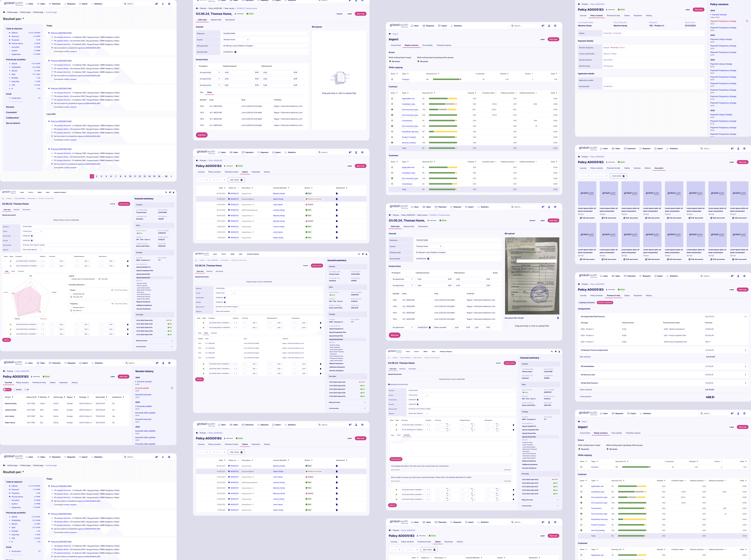751x560 pixels.
Task: Open settings gear on the Documents tab policy screen
Action: pyautogui.click(x=744, y=148)
